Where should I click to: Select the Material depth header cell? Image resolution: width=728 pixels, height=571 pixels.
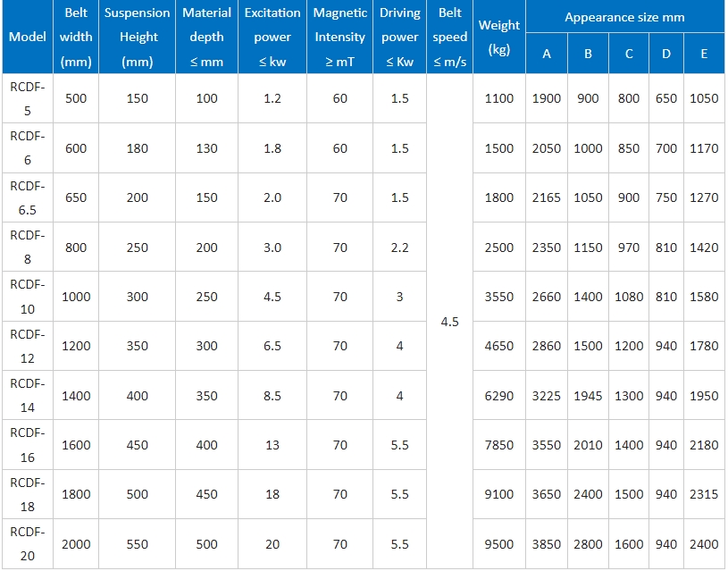[206, 37]
